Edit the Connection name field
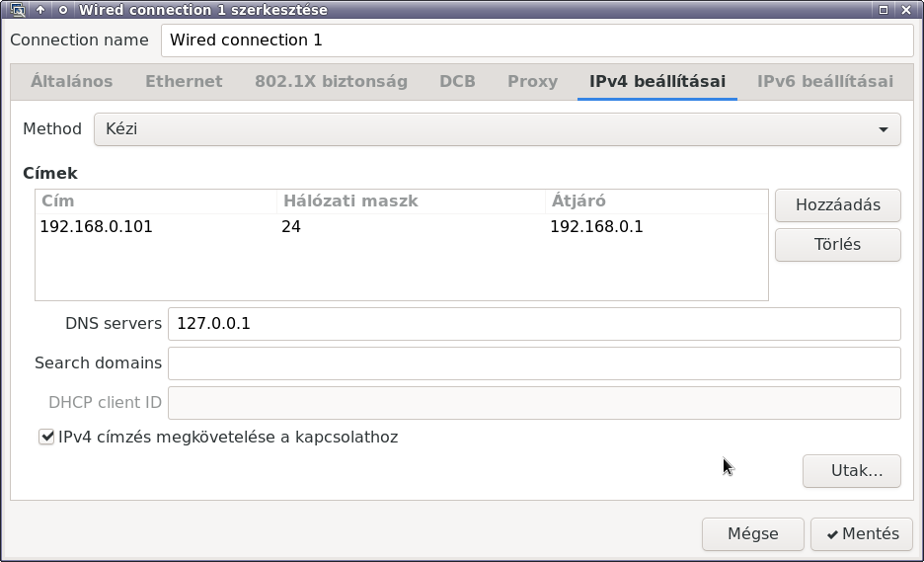Screen dimensions: 924x562 click(537, 40)
